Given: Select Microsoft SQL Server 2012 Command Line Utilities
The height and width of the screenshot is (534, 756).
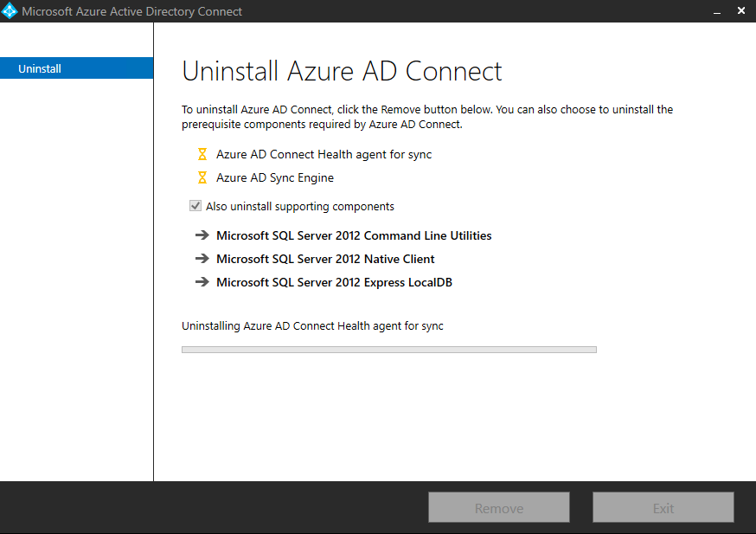Looking at the screenshot, I should pos(354,235).
